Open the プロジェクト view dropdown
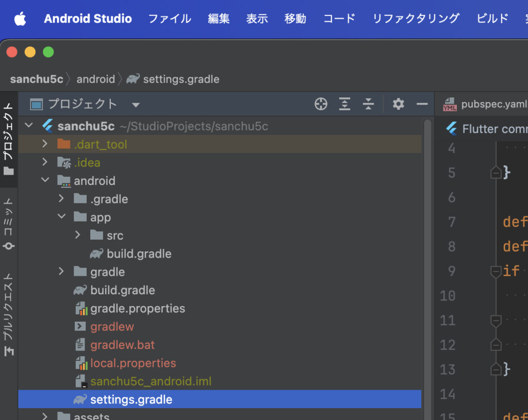Image resolution: width=528 pixels, height=420 pixels. (136, 105)
